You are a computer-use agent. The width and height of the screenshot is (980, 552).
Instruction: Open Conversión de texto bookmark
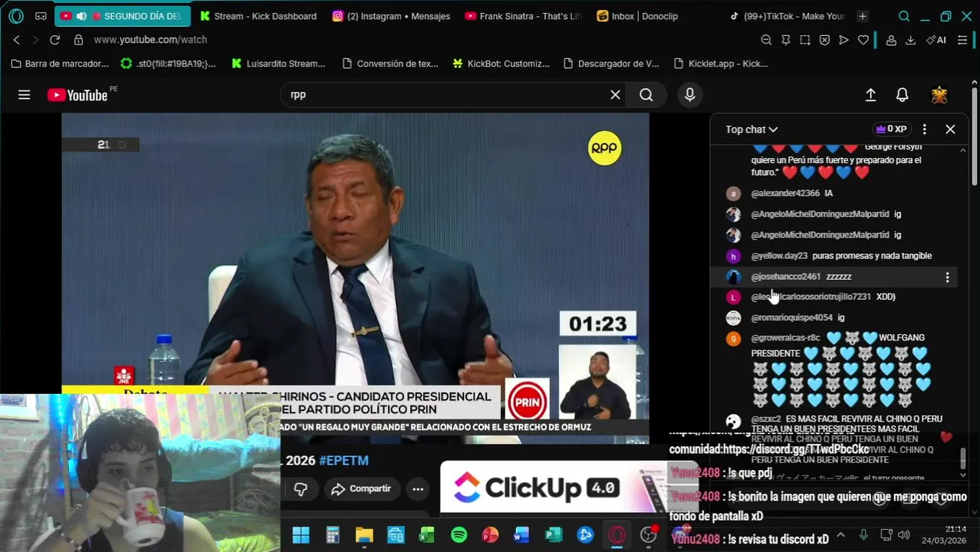pyautogui.click(x=390, y=64)
